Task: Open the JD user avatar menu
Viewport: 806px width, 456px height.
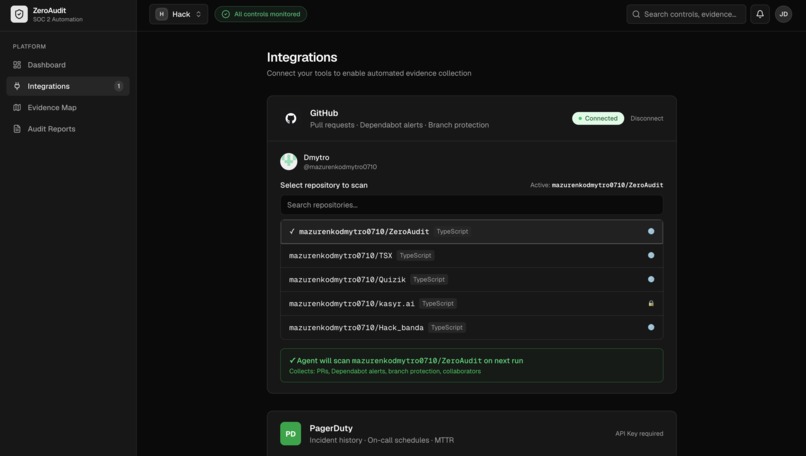Action: (783, 14)
